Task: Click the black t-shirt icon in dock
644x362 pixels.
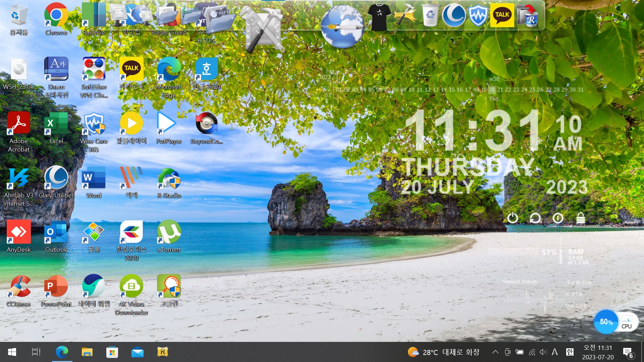Action: (x=379, y=17)
